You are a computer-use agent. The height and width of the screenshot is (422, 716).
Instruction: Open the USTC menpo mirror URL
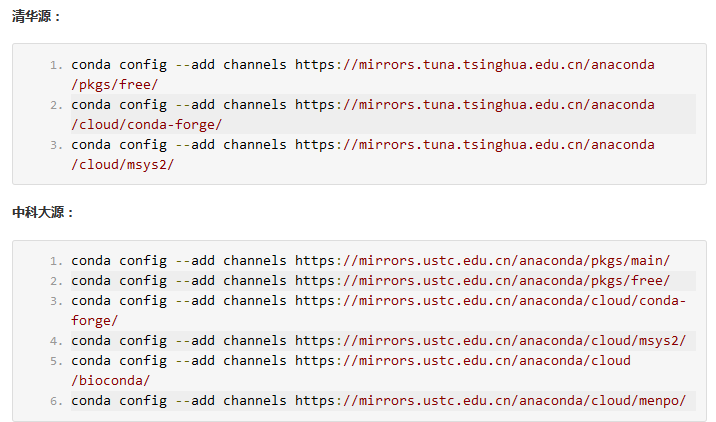pos(490,401)
